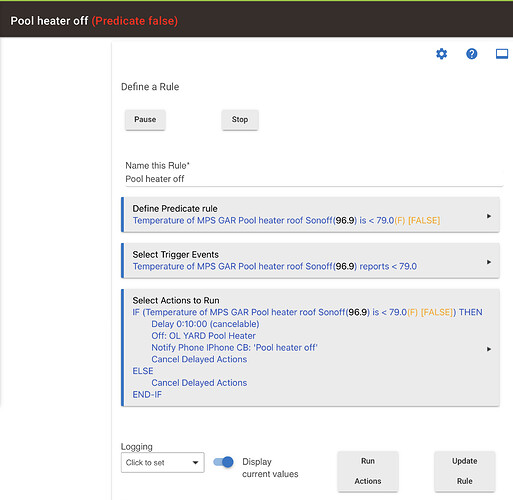Expand Define Predicate rule arrow
The width and height of the screenshot is (513, 500).
489,216
